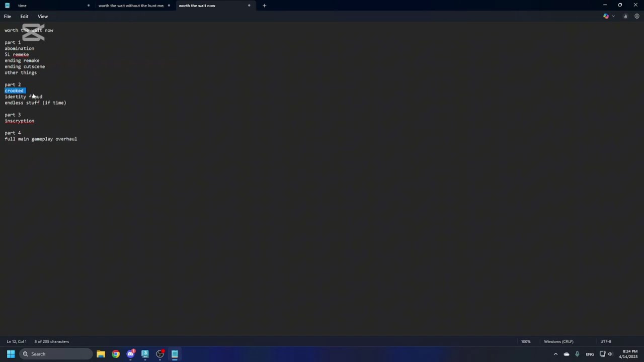Click the 'ending remake' line
Image resolution: width=644 pixels, height=362 pixels.
click(x=22, y=60)
